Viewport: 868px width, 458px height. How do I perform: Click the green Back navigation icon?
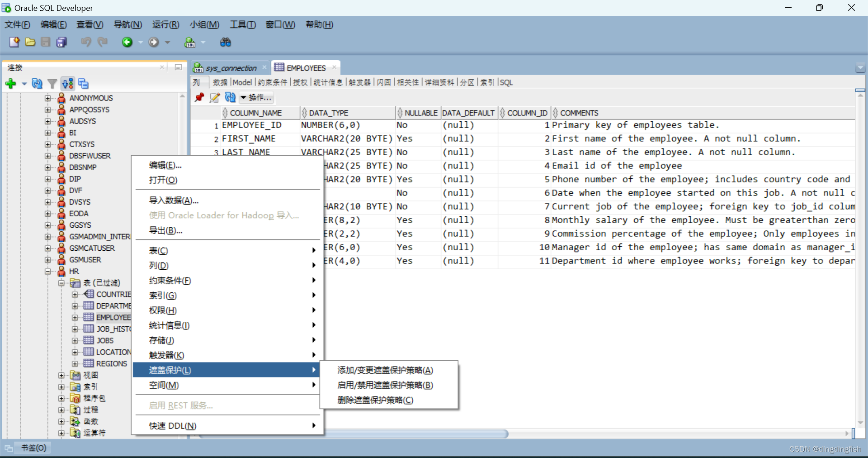127,42
